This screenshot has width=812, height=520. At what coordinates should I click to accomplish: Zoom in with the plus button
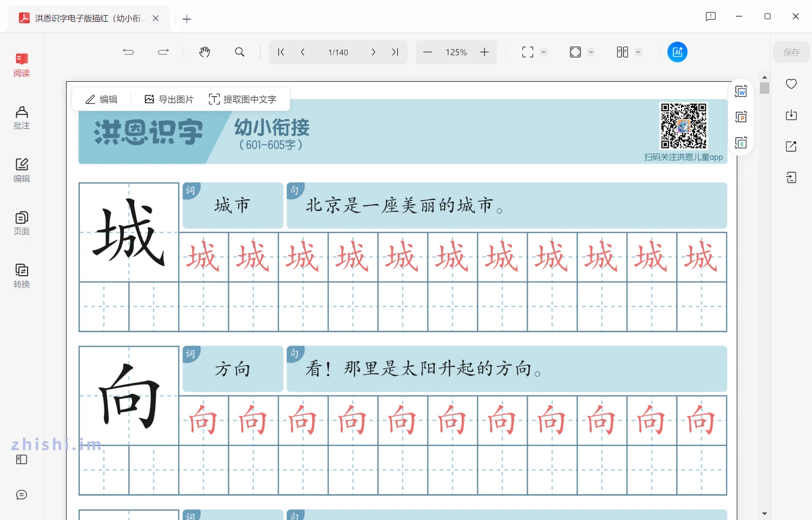pyautogui.click(x=484, y=52)
